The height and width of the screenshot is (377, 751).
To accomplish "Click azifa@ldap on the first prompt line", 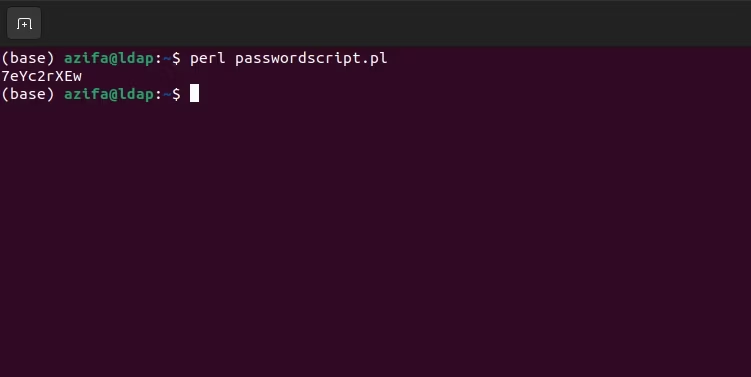I will click(x=109, y=58).
